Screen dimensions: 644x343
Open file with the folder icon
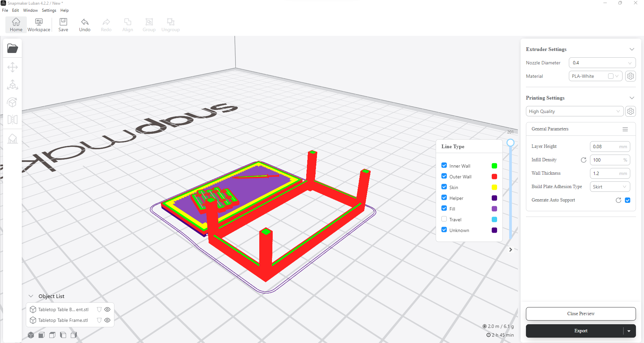click(x=13, y=48)
